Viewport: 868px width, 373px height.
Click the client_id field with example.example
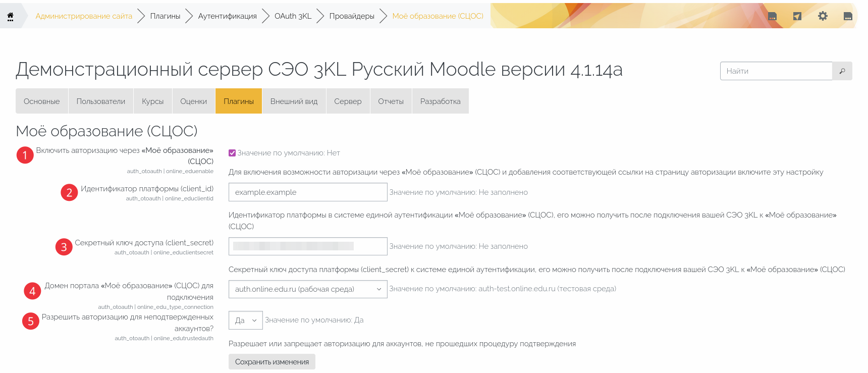click(x=308, y=192)
